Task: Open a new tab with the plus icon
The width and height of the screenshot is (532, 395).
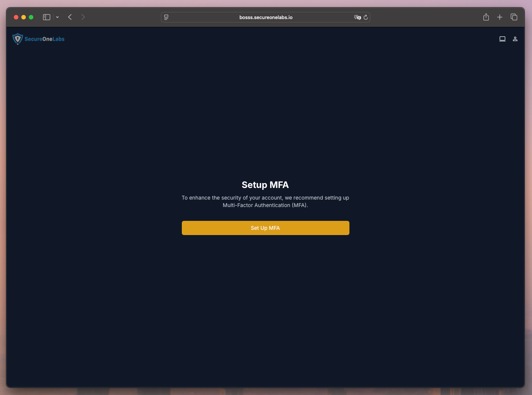Action: pos(500,17)
